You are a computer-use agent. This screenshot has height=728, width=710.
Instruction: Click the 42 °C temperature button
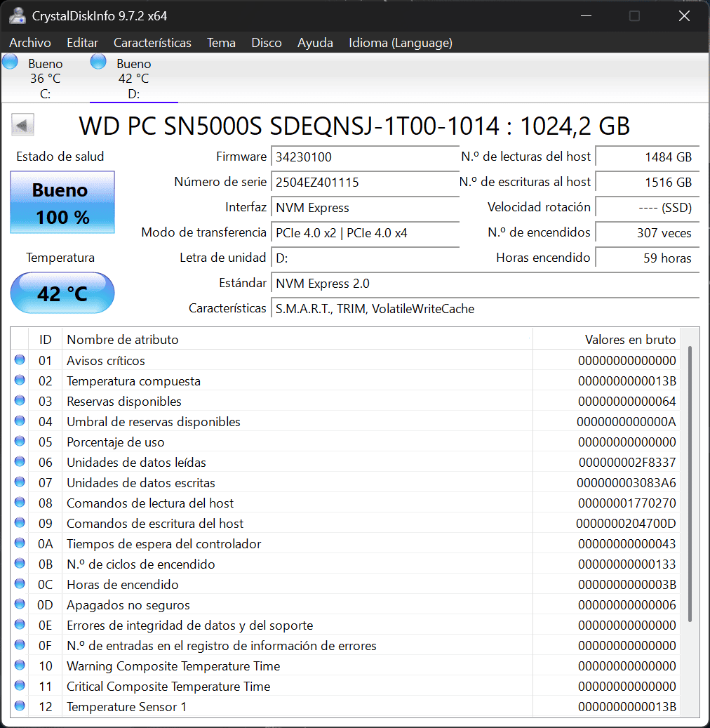(62, 293)
